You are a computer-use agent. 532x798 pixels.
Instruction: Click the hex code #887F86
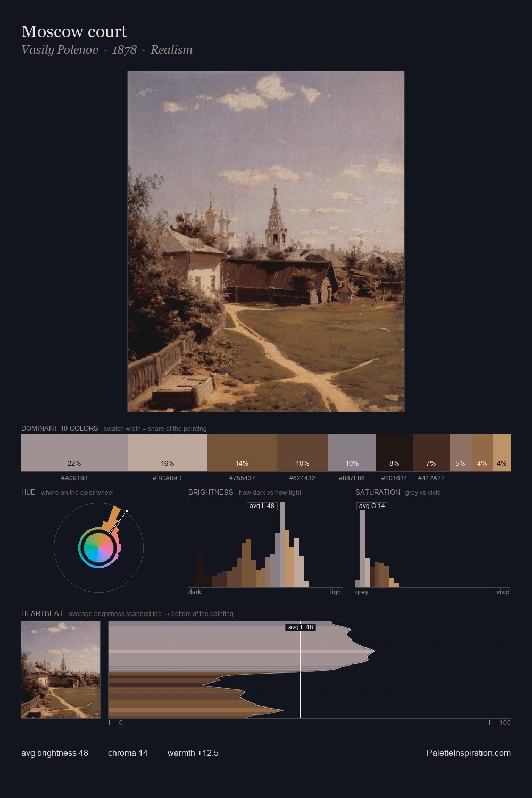coord(352,478)
